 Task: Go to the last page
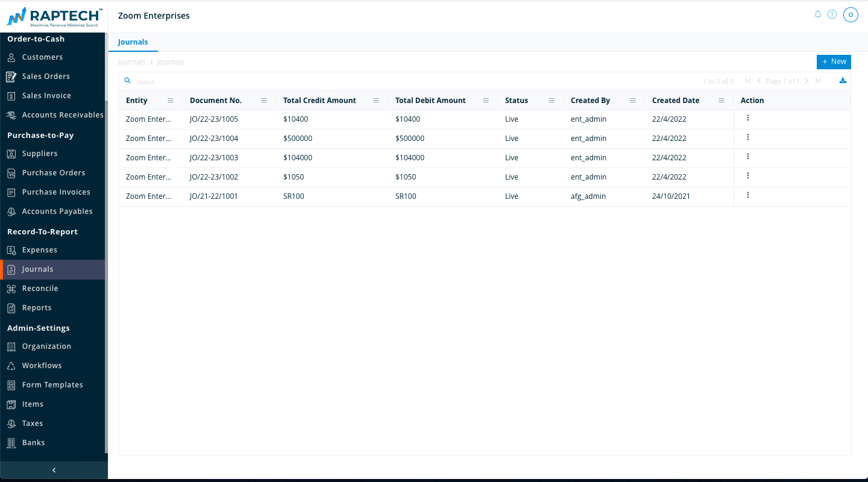tap(818, 81)
